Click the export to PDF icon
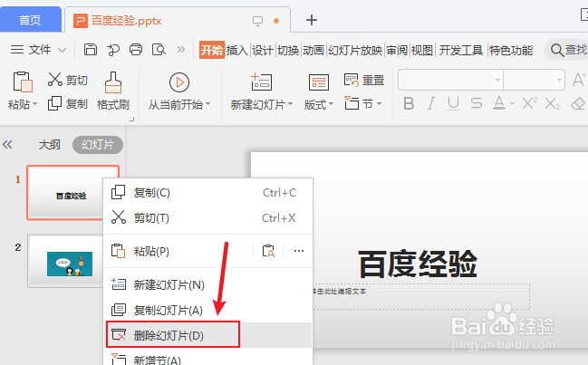Screen dimensions: 588x365 tap(113, 50)
